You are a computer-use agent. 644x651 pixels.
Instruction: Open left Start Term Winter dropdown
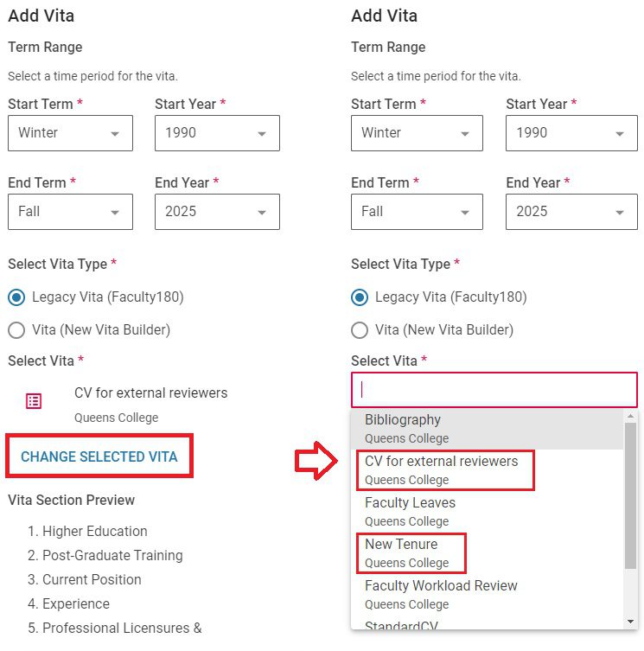coord(70,133)
